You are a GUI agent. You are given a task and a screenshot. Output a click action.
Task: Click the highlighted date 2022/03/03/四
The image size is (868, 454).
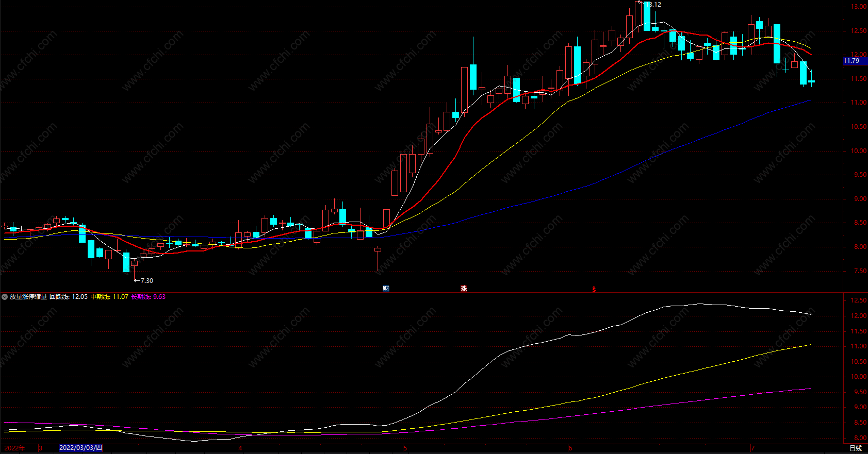click(81, 448)
